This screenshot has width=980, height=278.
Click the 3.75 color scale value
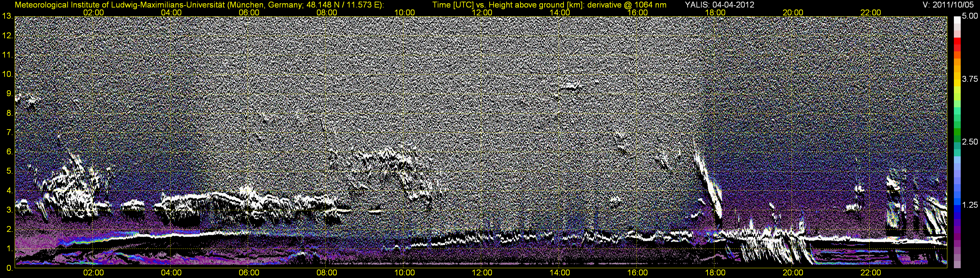point(970,79)
